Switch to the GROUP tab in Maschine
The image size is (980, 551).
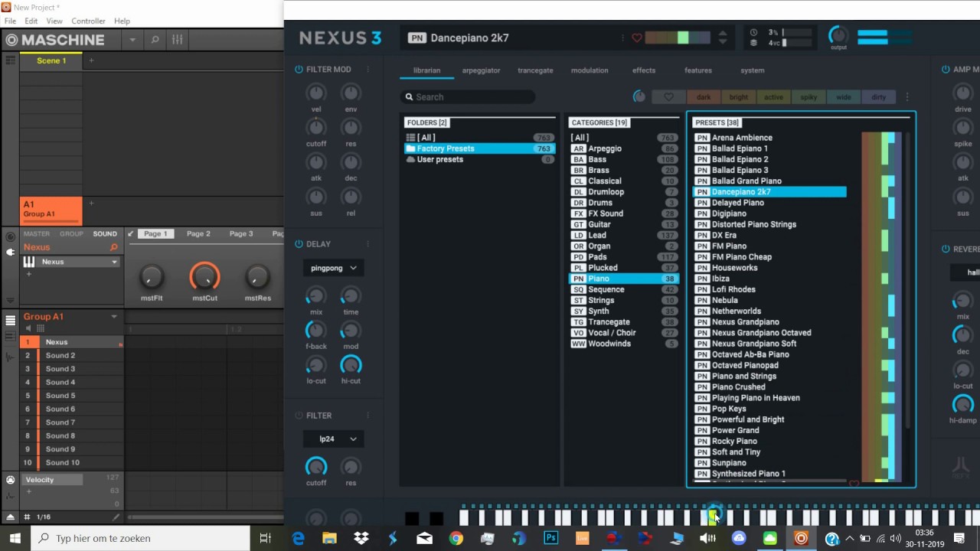click(x=71, y=234)
